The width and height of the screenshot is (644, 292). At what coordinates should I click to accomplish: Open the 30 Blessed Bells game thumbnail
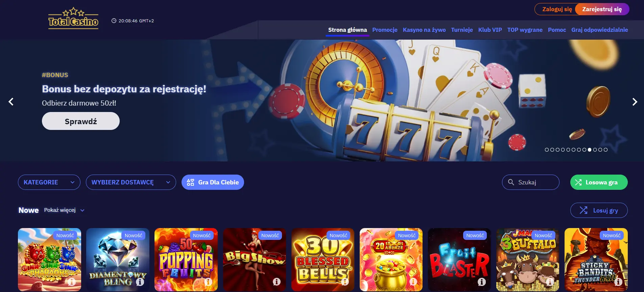(x=323, y=260)
